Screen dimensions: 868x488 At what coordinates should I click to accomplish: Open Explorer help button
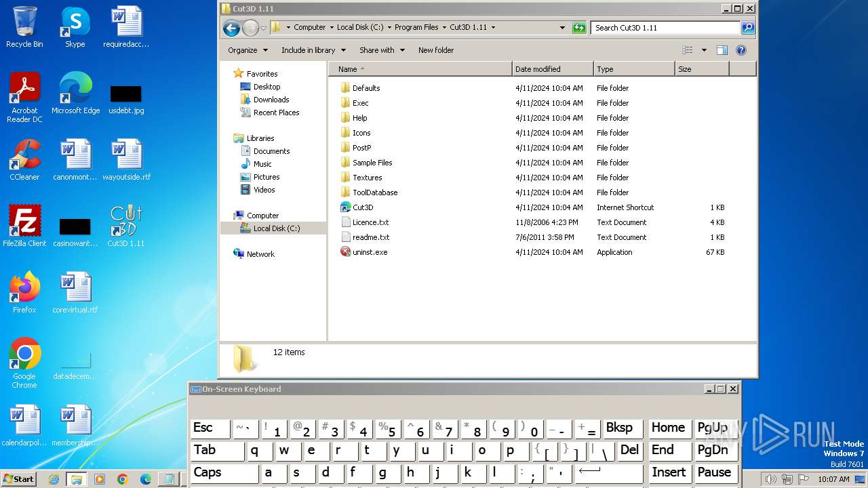[x=741, y=50]
